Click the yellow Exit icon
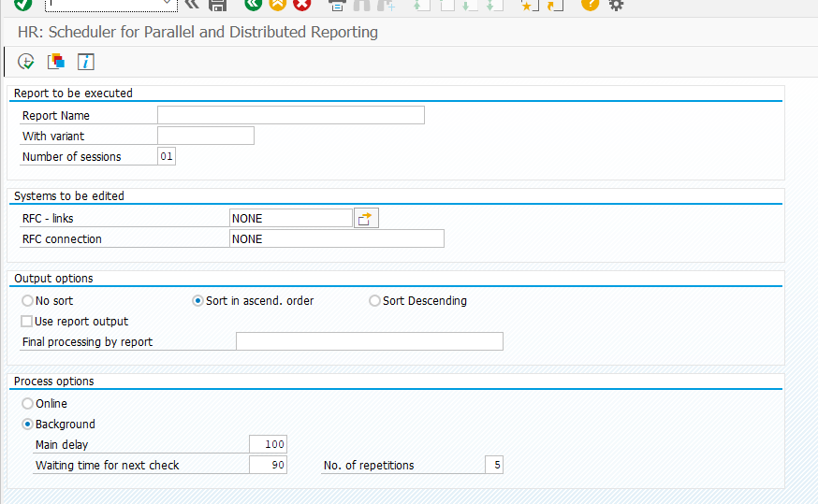 pyautogui.click(x=277, y=5)
